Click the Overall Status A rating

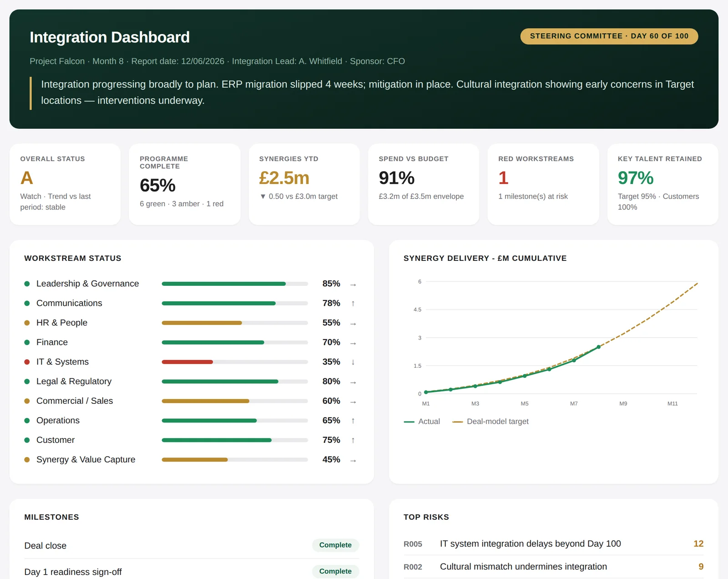27,178
